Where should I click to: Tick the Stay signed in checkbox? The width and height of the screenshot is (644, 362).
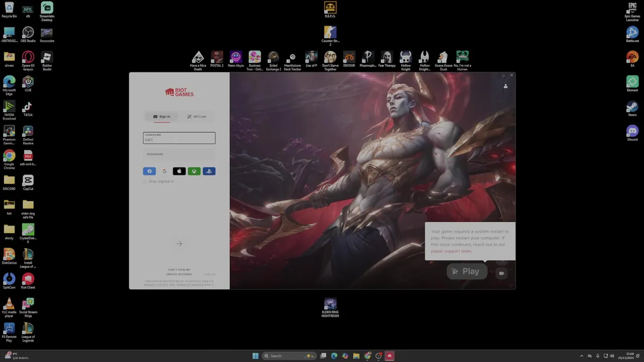pyautogui.click(x=145, y=182)
